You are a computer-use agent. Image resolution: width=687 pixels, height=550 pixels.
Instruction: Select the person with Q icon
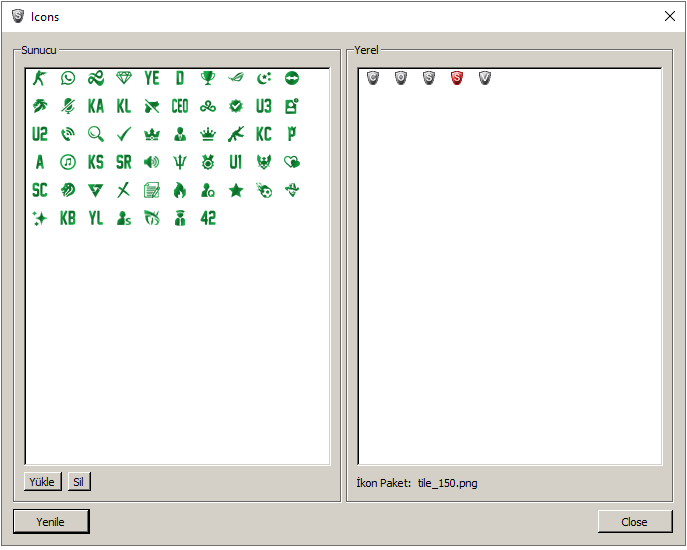pyautogui.click(x=208, y=191)
